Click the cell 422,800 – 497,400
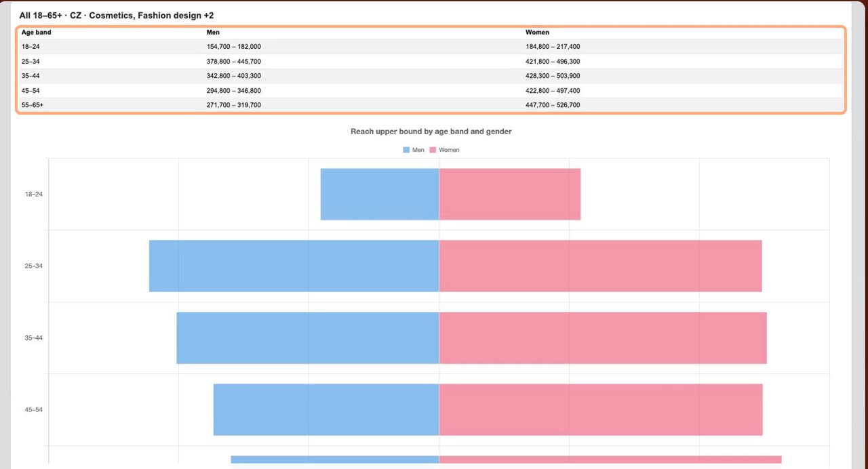The height and width of the screenshot is (469, 868). 553,91
